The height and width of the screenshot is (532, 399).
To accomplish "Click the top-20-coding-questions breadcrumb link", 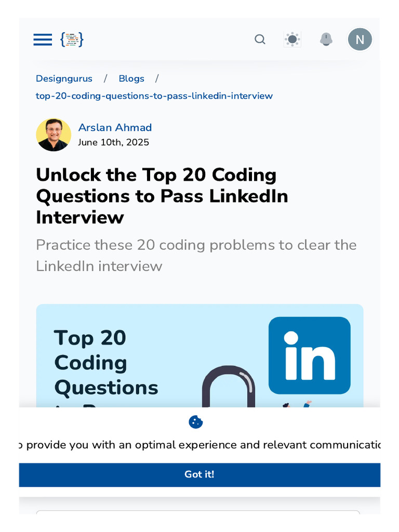I will [x=154, y=96].
